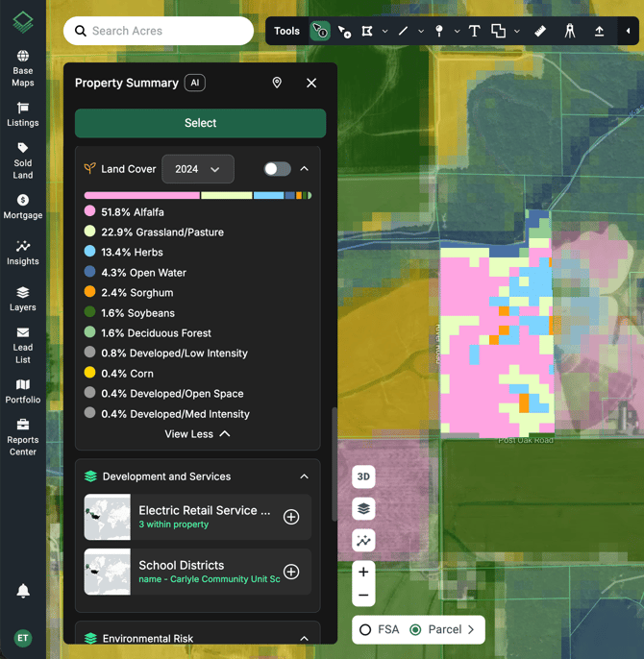
Task: Collapse the Tools toolbar arrow
Action: click(x=628, y=31)
